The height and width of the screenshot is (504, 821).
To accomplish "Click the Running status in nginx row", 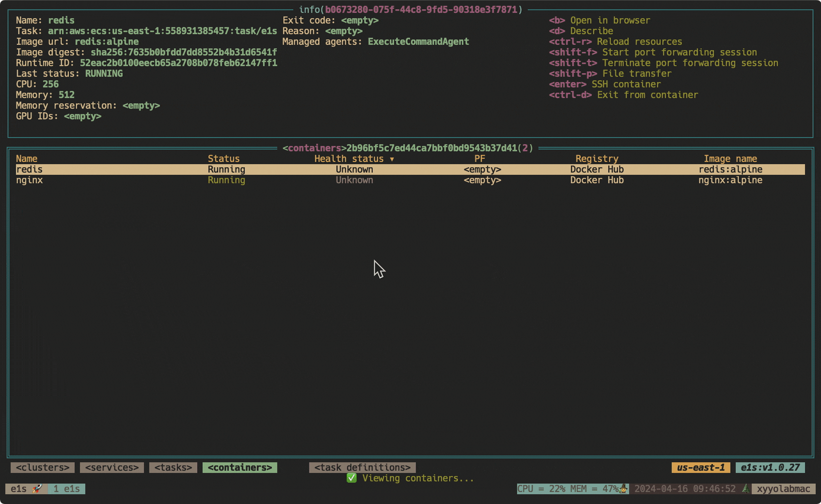I will 226,180.
